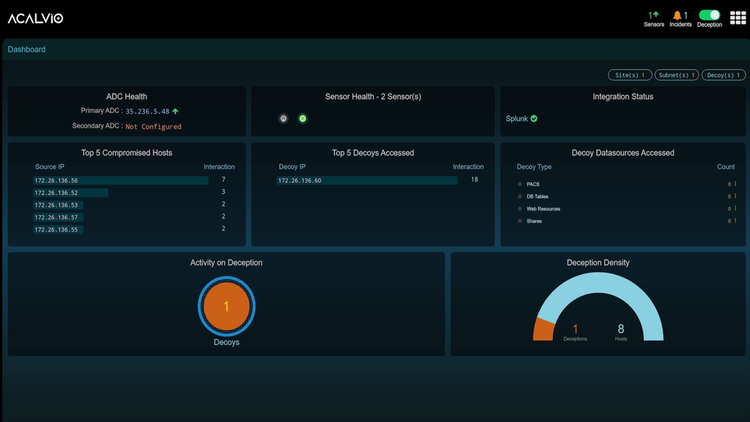Select compromised host 172.26.136.52

pyautogui.click(x=71, y=193)
